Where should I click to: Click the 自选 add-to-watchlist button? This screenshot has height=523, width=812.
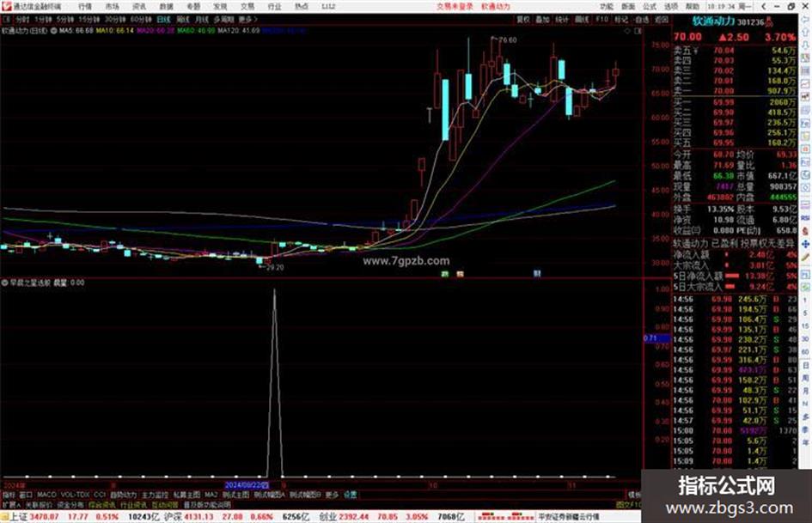tap(642, 19)
